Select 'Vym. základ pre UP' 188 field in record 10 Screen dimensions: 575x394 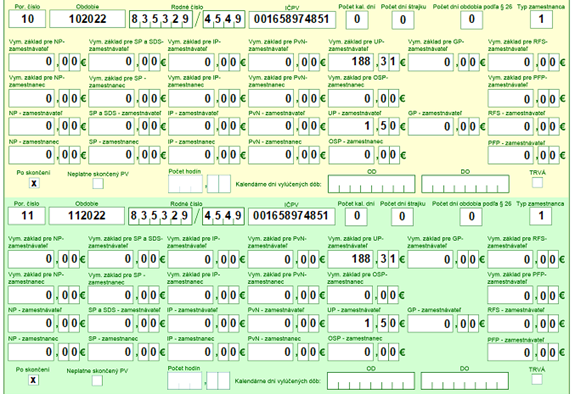tap(351, 62)
